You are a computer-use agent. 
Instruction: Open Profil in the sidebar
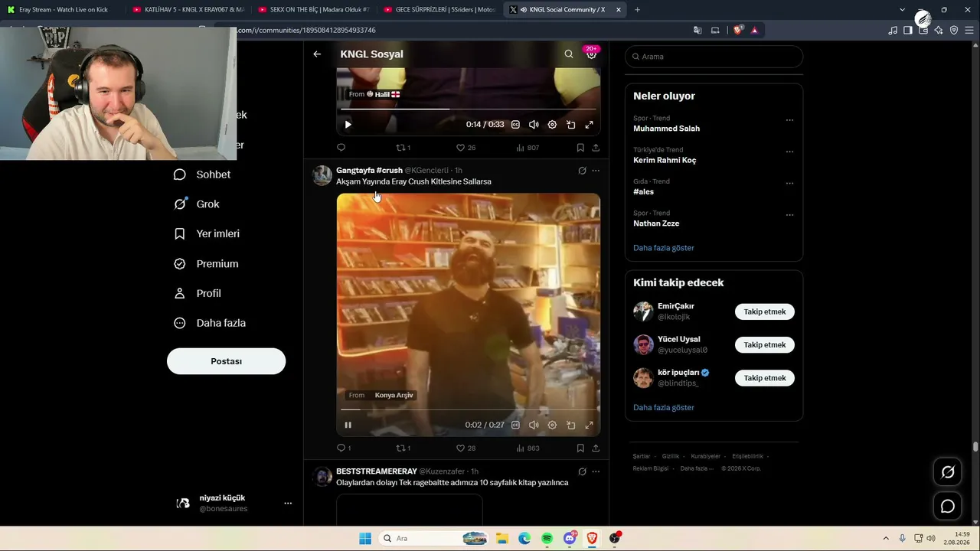coord(198,294)
